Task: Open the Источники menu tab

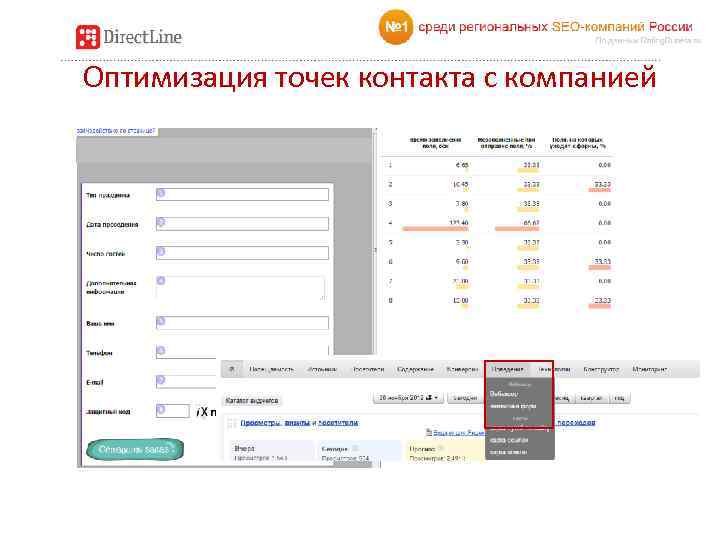Action: click(322, 369)
